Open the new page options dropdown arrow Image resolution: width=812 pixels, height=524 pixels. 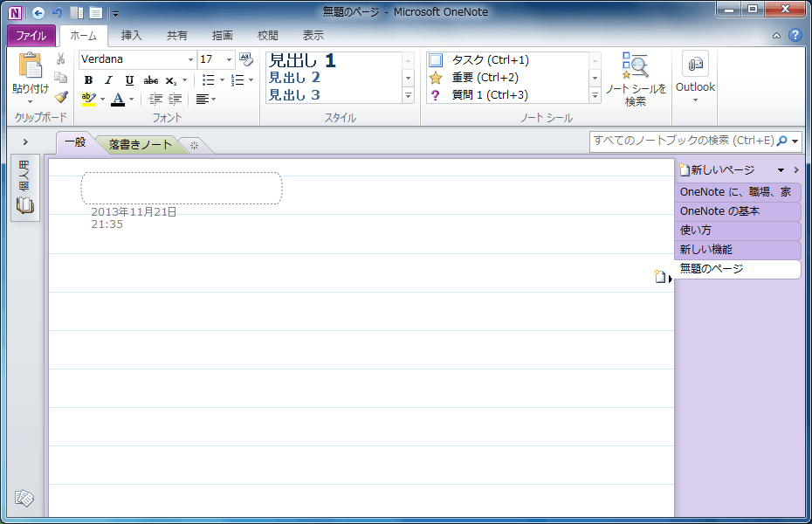coord(781,169)
